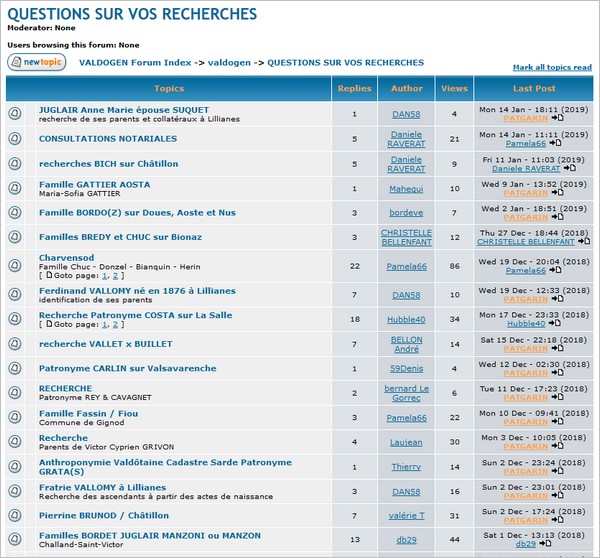Image resolution: width=600 pixels, height=558 pixels.
Task: Click author bordeve's profile link
Action: click(406, 213)
